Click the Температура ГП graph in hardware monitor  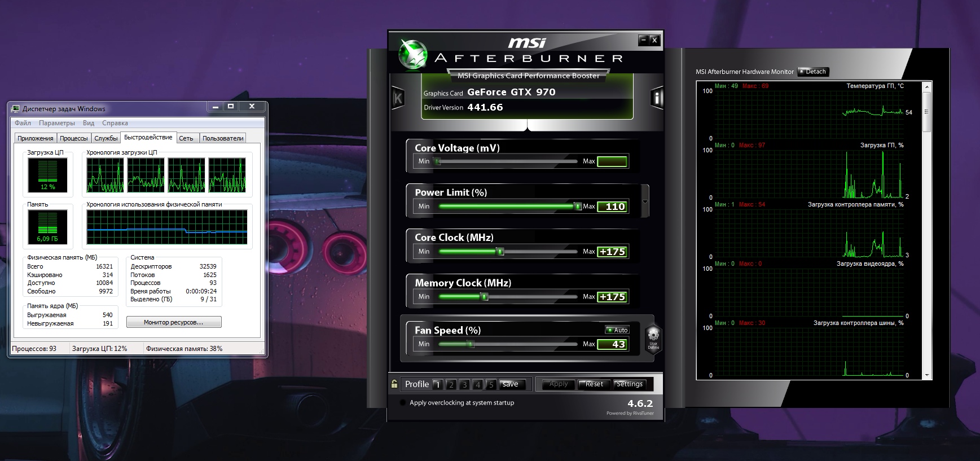(809, 115)
